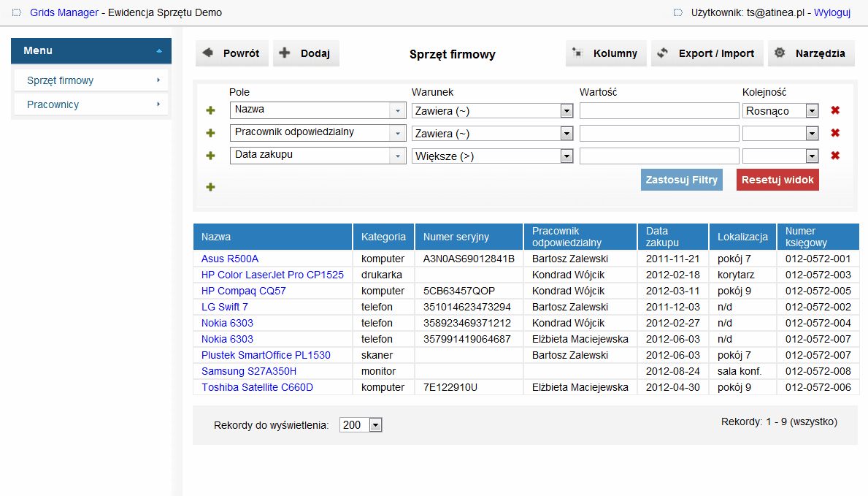Open the Rosnąco sort order dropdown
Screen dimensions: 868x496
[x=812, y=111]
